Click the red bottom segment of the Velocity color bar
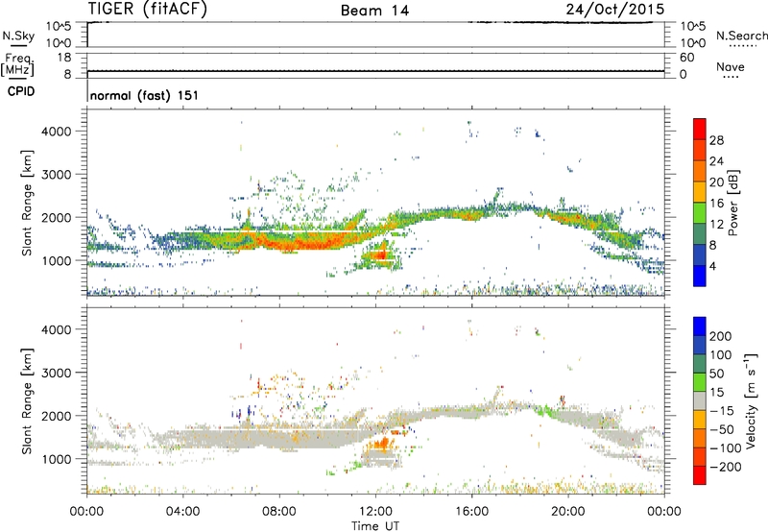This screenshot has height=532, width=768. (x=700, y=475)
